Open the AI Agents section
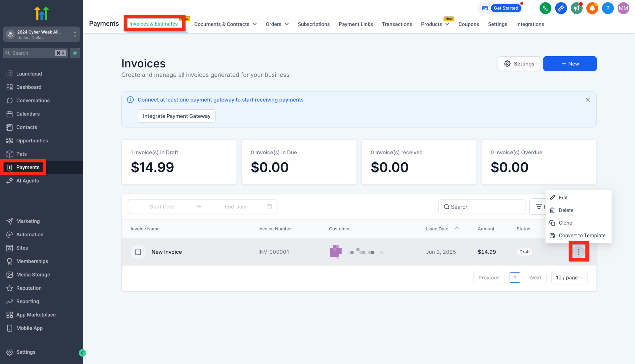The height and width of the screenshot is (364, 635). [28, 181]
